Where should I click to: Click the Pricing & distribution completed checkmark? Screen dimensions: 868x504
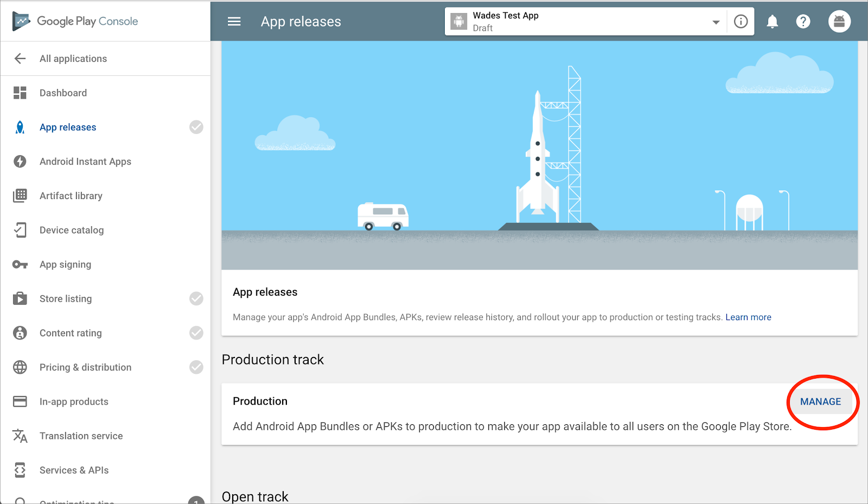click(x=196, y=367)
